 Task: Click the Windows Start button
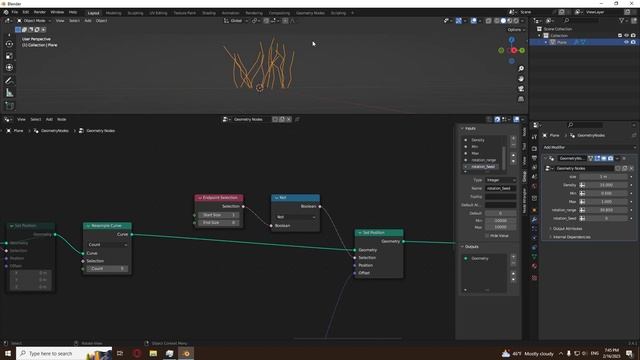tap(8, 353)
